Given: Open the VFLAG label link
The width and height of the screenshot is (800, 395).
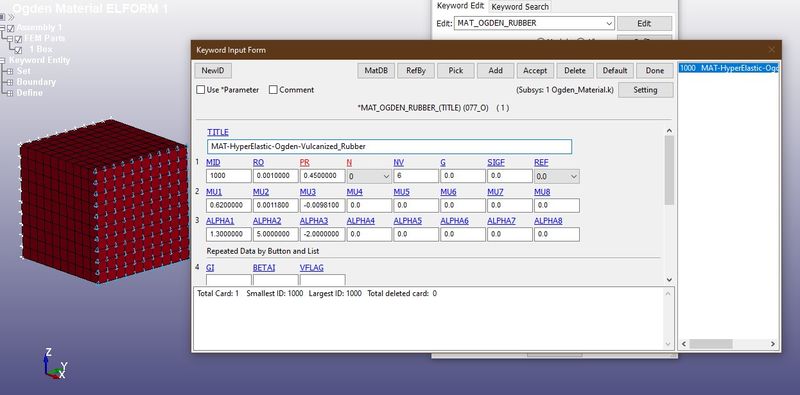Looking at the screenshot, I should click(x=312, y=267).
